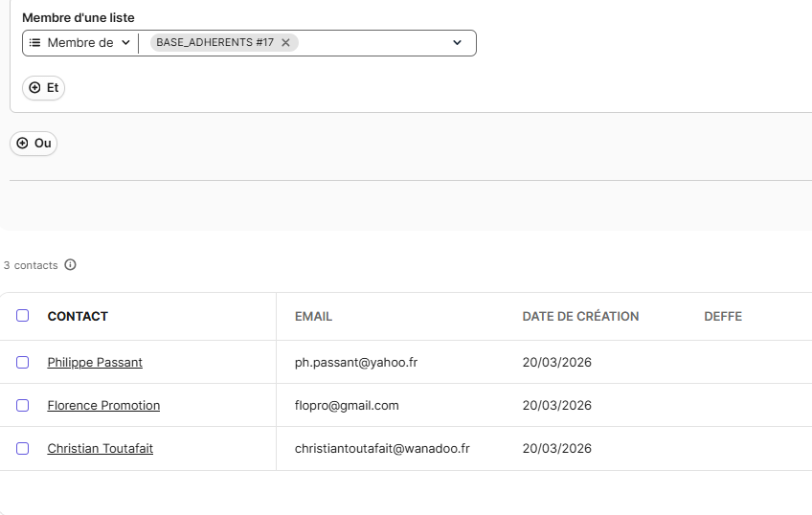Viewport: 812px width, 515px height.
Task: Sort by the CONTACT column header
Action: point(78,317)
